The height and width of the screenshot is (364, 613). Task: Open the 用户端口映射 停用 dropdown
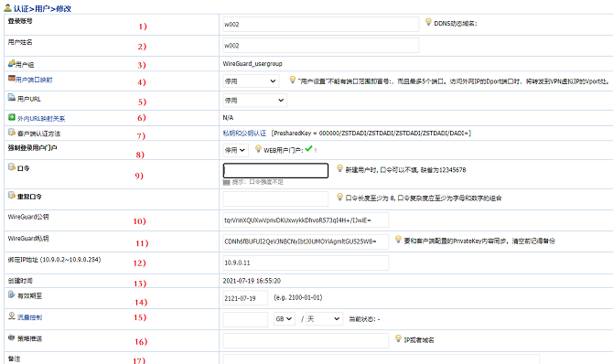(251, 81)
